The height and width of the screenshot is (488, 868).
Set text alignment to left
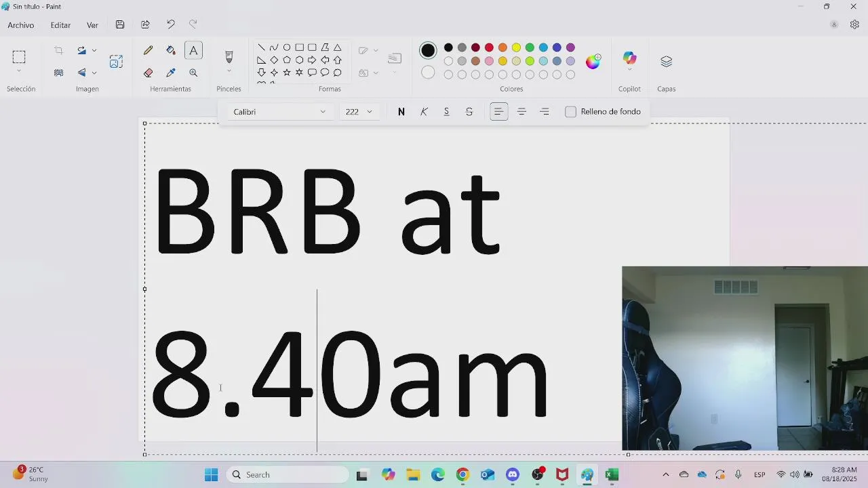coord(498,112)
